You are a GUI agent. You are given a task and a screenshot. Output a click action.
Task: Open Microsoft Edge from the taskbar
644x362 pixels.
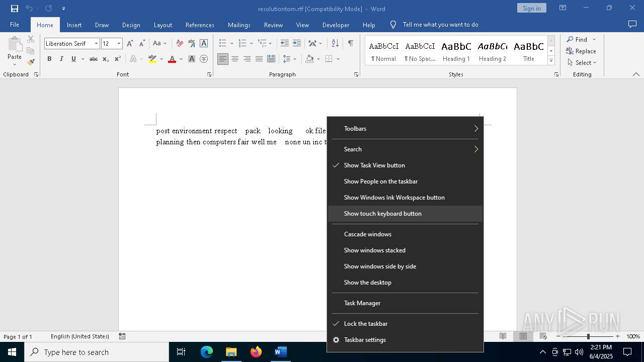[x=207, y=352]
